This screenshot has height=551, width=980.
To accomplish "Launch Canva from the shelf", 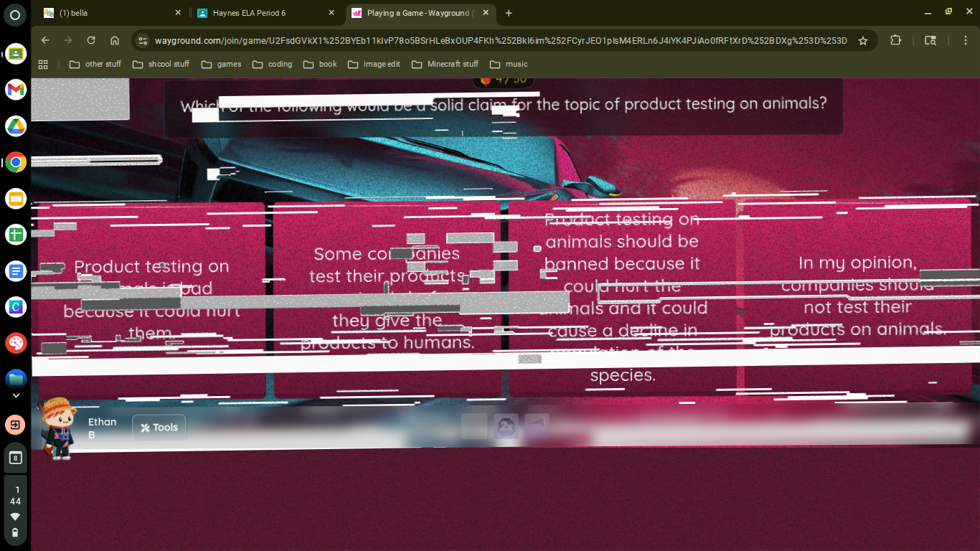I will pyautogui.click(x=16, y=307).
